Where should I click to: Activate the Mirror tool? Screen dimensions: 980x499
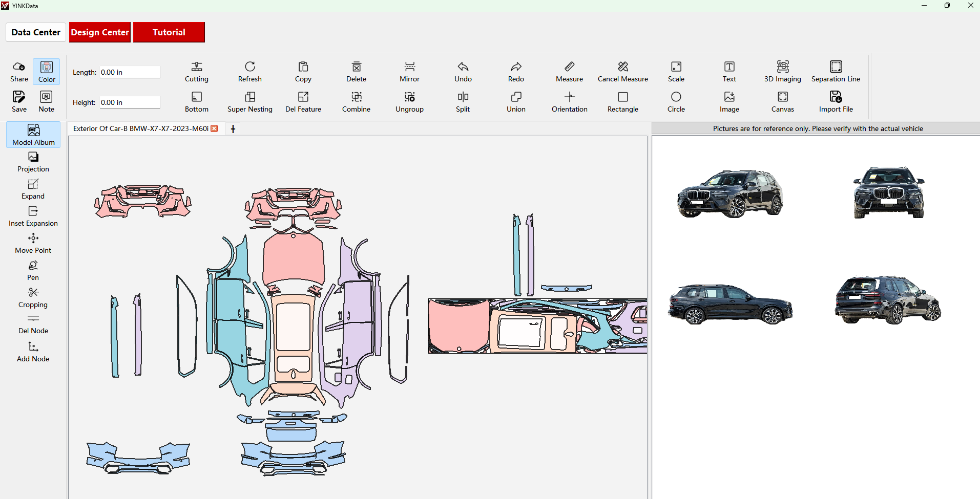409,72
